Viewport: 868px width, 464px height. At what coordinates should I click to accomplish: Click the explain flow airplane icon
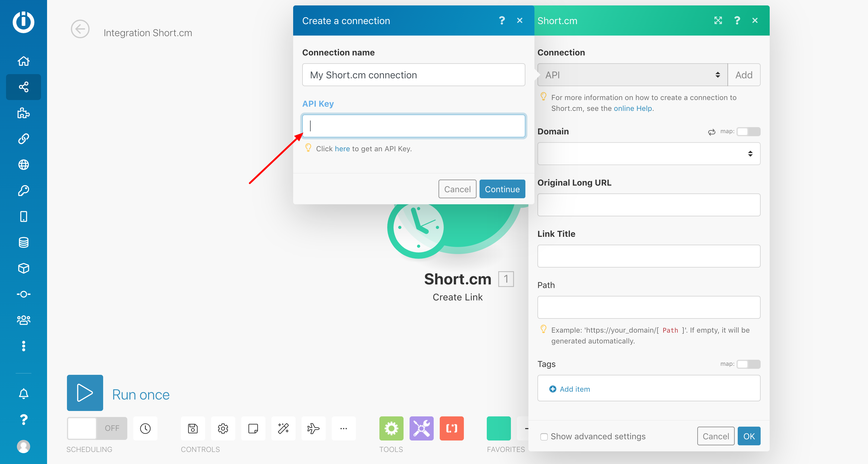(x=313, y=428)
